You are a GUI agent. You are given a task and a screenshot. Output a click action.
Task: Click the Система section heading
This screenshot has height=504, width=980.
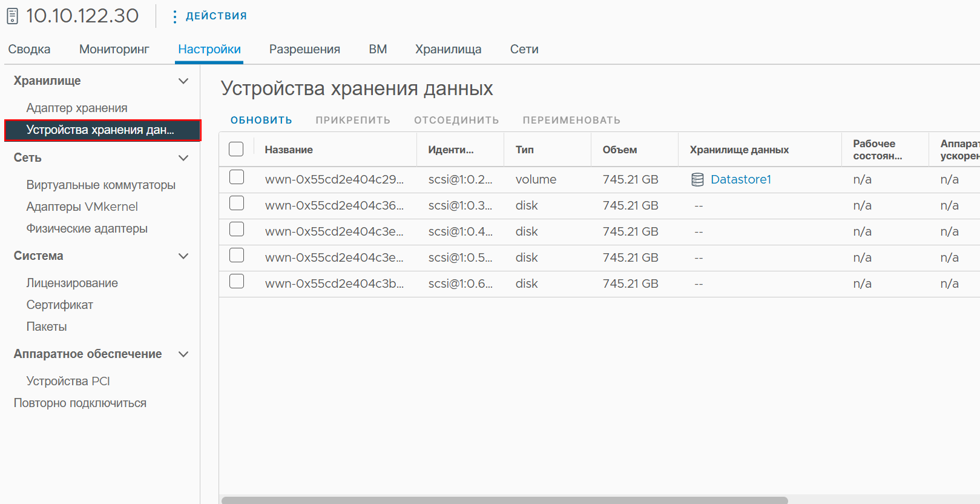39,256
